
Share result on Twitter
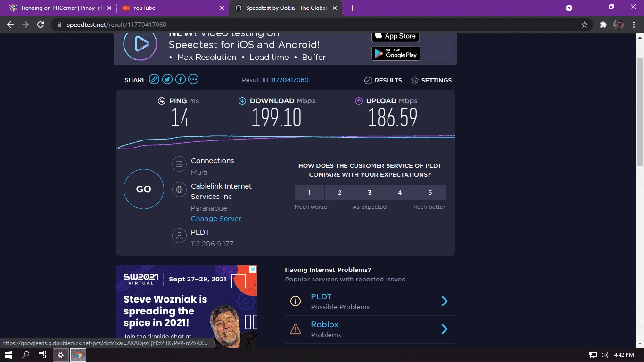[x=167, y=80]
